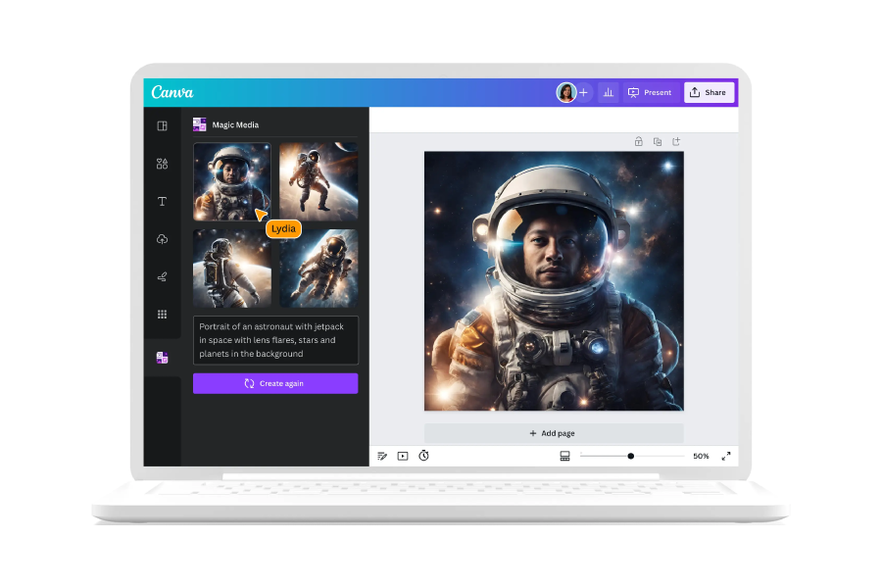Screen dimensions: 882x588
Task: Open the Elements sidebar icon
Action: click(x=162, y=164)
